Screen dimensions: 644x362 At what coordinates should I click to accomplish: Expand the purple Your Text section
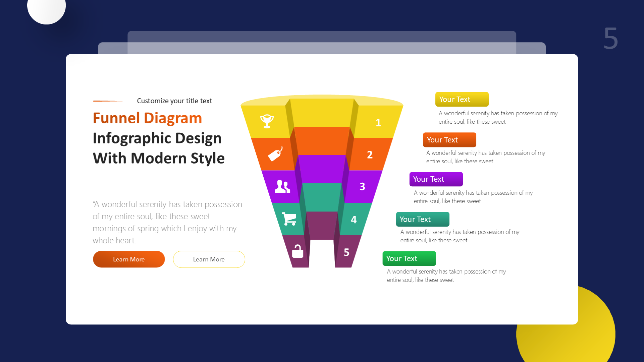click(x=436, y=179)
